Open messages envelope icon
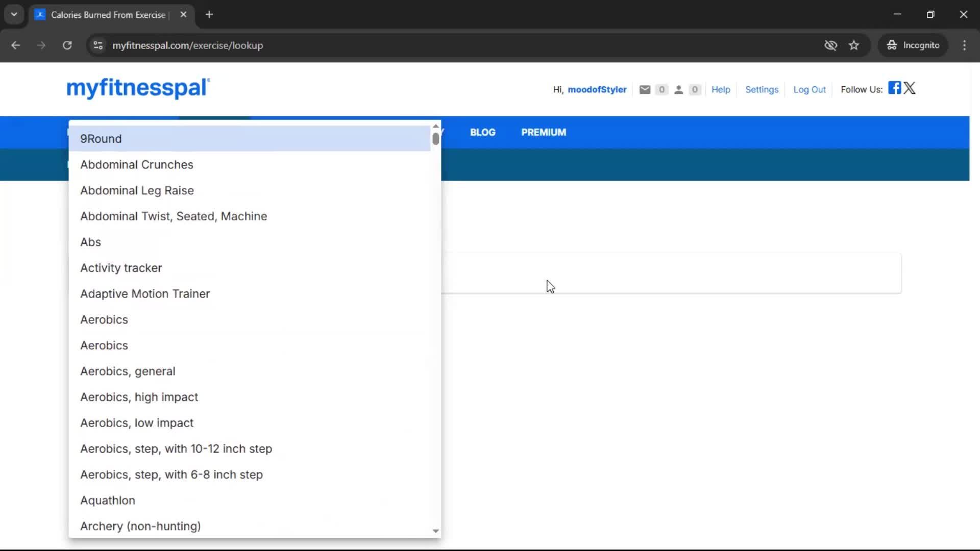The width and height of the screenshot is (980, 551). click(x=645, y=89)
